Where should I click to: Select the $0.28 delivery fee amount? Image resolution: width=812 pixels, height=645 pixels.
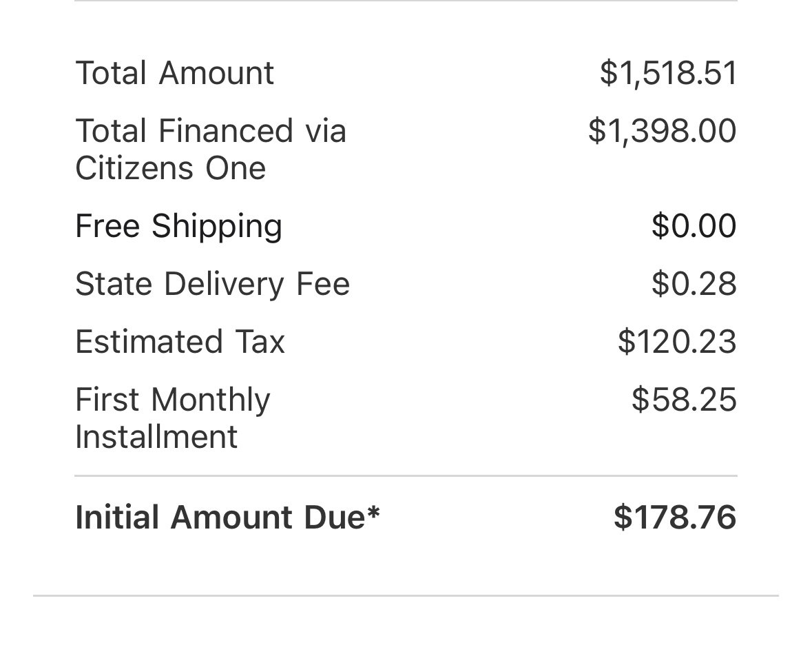[694, 284]
